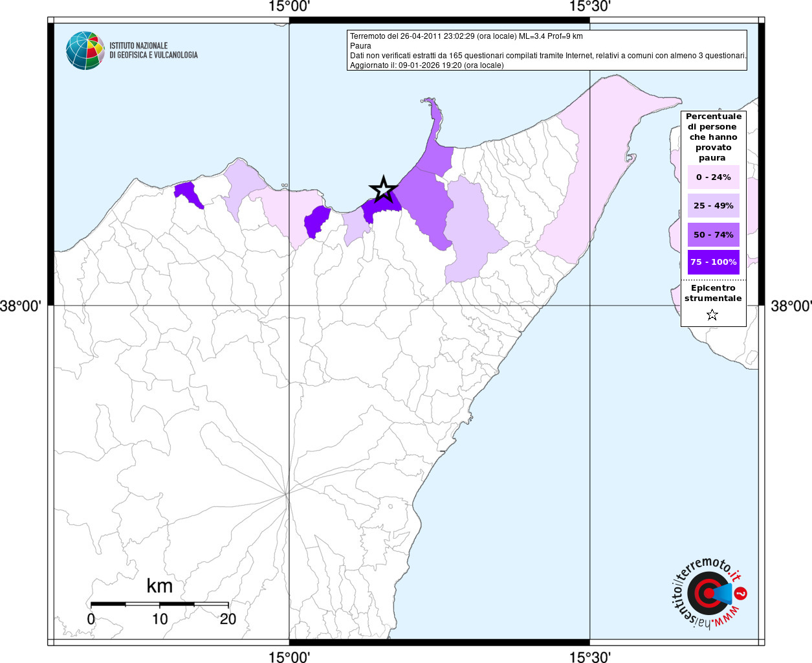Click the 'Dati non verificati estratti' line
Image resolution: width=812 pixels, height=663 pixels.
click(548, 56)
